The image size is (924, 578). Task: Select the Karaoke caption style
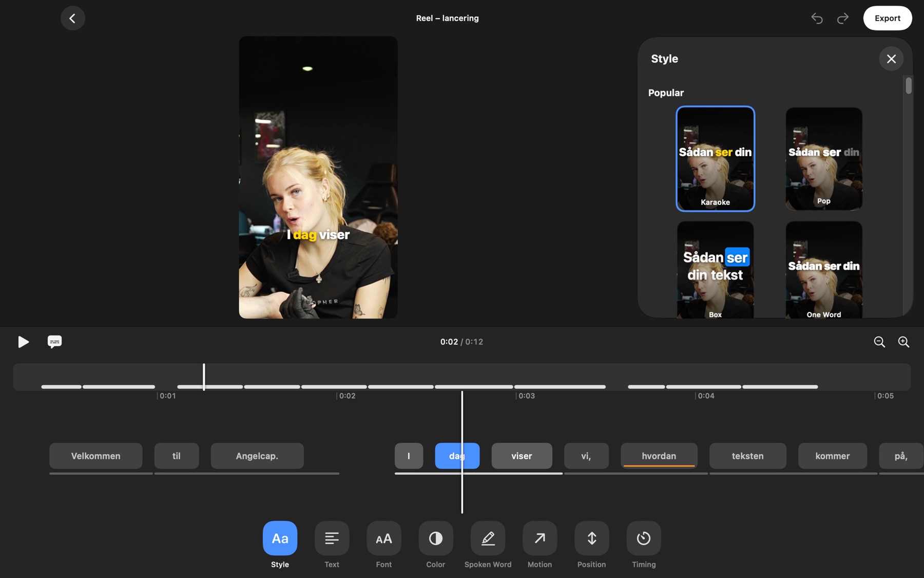[715, 159]
